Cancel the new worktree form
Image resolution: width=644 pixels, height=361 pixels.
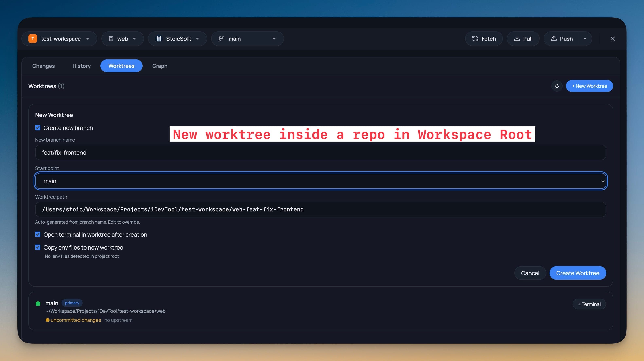530,273
